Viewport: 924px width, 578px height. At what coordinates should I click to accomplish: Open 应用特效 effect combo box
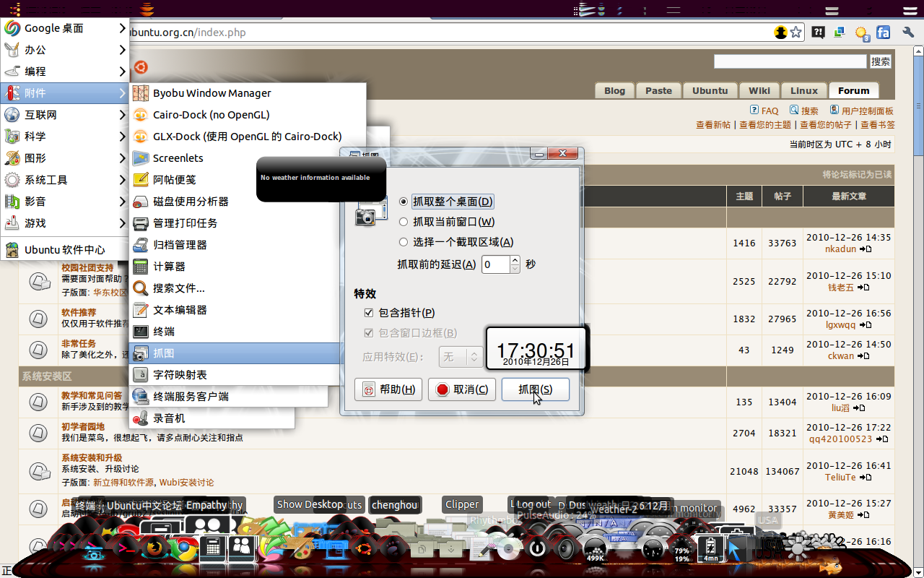point(461,357)
